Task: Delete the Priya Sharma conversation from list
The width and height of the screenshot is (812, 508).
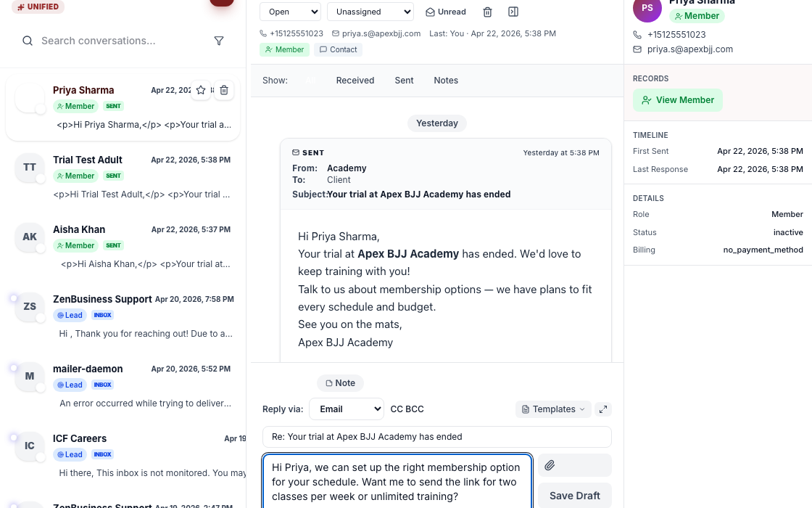Action: [224, 90]
